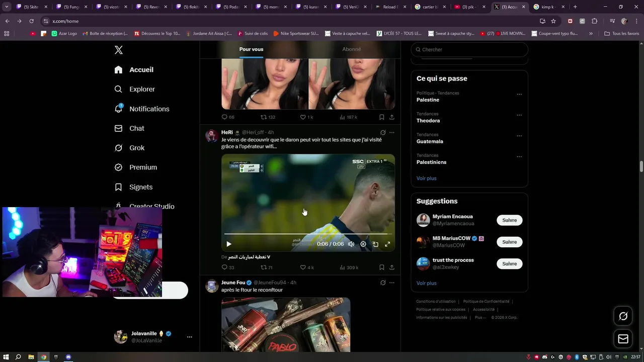The height and width of the screenshot is (362, 644).
Task: Bookmark the top post
Action: 382,117
